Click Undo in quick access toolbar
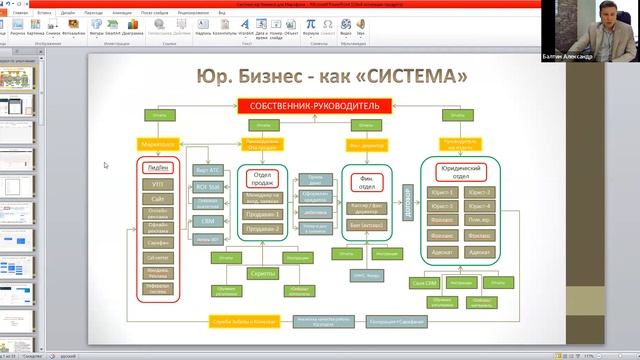 click(x=8, y=4)
